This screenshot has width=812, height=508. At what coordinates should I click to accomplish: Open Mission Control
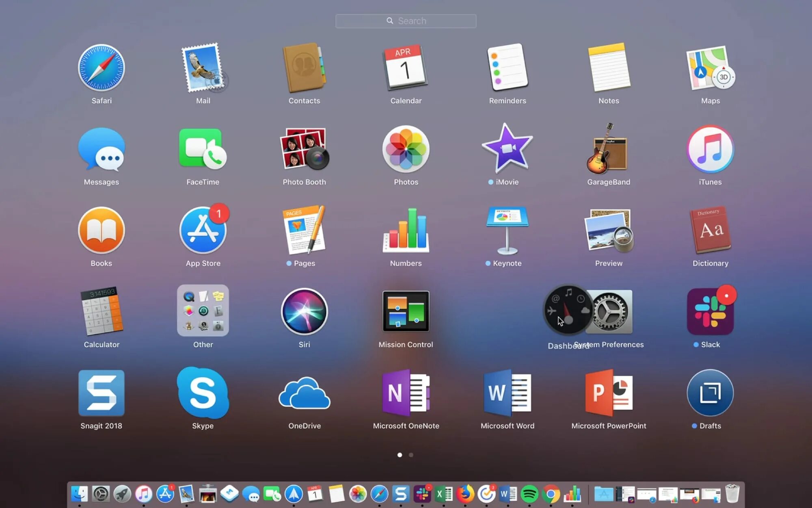406,312
